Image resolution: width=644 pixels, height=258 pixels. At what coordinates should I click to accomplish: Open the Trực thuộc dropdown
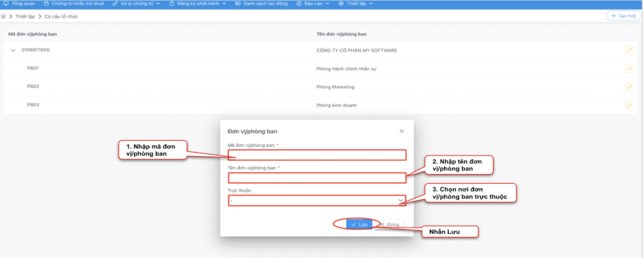coord(317,200)
